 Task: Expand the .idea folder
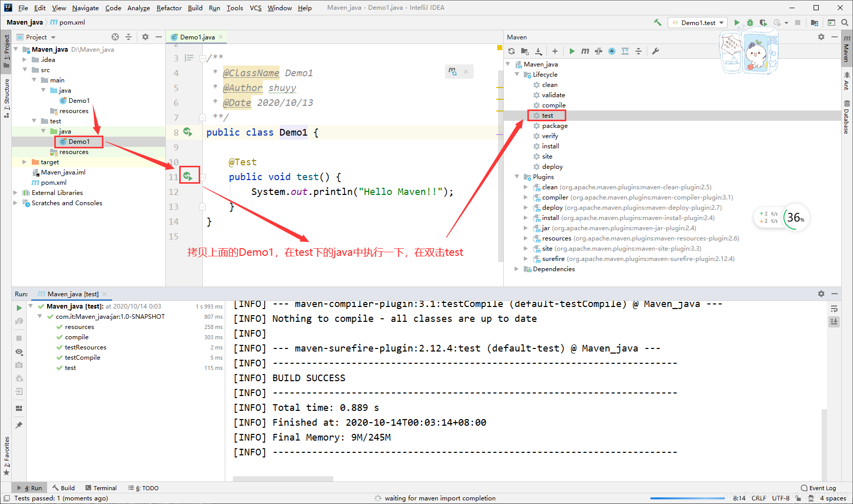point(25,60)
